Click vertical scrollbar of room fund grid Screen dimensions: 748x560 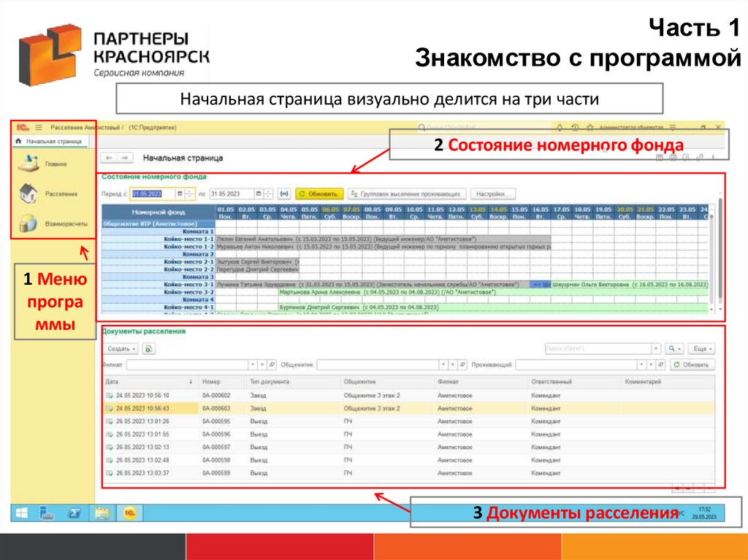[711, 258]
